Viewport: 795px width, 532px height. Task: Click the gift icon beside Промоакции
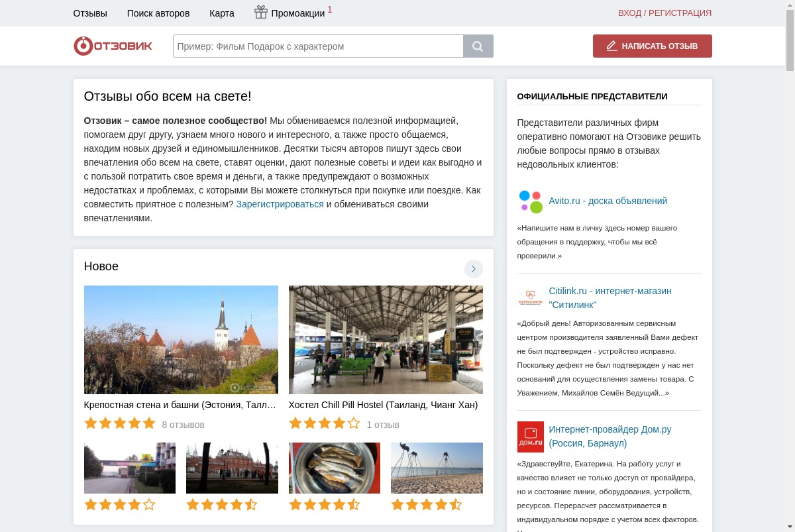(x=261, y=13)
